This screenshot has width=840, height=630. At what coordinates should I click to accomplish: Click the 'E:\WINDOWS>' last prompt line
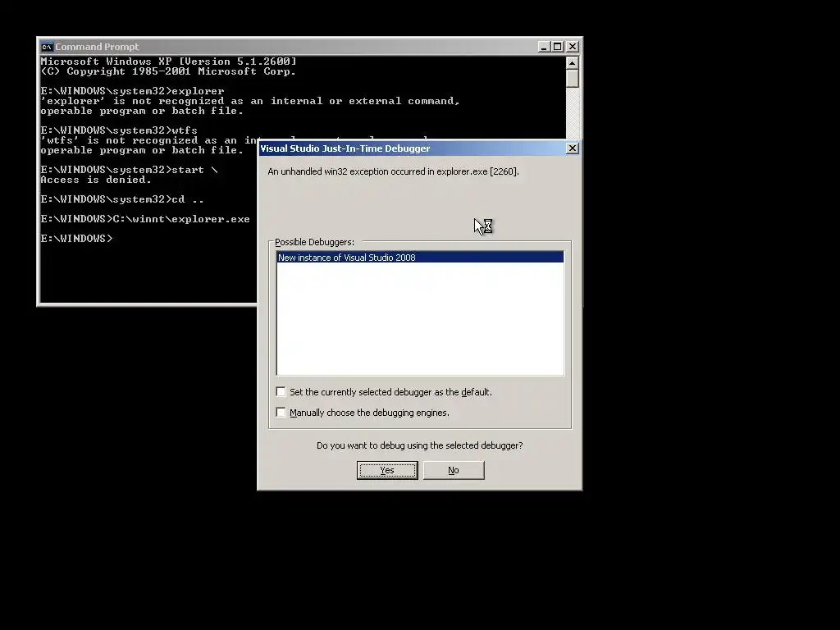tap(76, 239)
